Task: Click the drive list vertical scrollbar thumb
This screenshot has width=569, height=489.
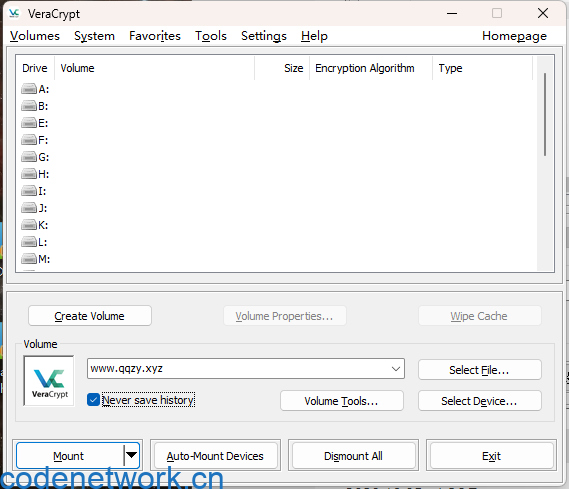Action: coord(545,115)
